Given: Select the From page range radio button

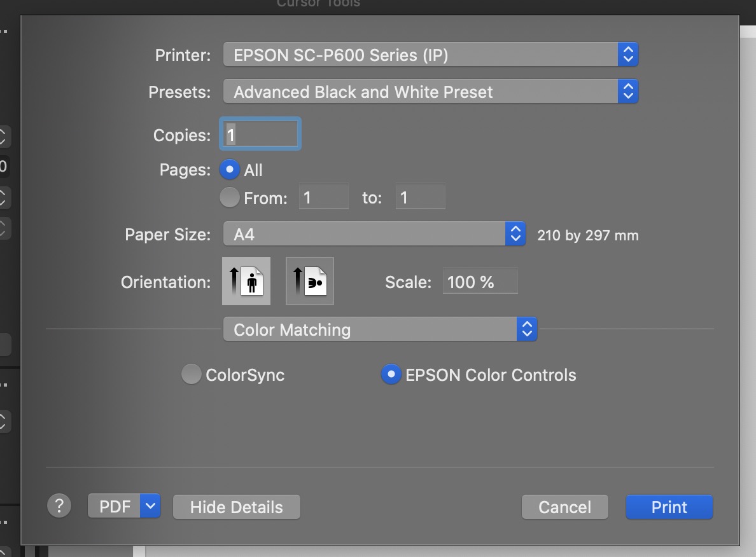Looking at the screenshot, I should pos(229,198).
